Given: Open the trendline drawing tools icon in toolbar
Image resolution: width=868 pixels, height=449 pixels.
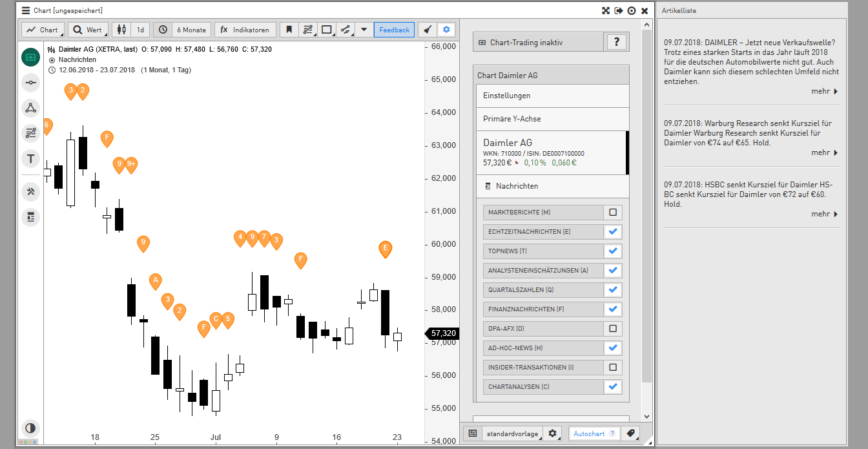Looking at the screenshot, I should tap(308, 30).
